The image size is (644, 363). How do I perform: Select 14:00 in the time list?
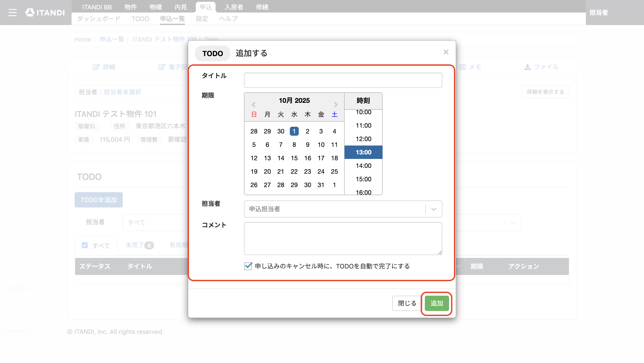click(x=363, y=166)
